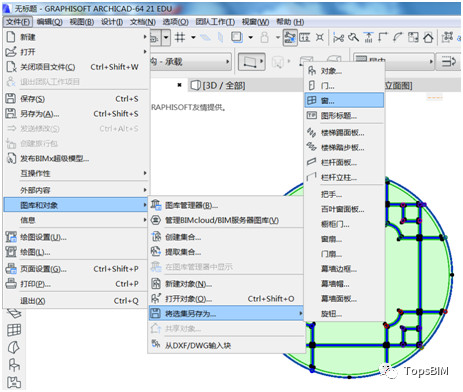463x392 pixels.
Task: Open the 团队工作(T) menu
Action: coord(215,22)
